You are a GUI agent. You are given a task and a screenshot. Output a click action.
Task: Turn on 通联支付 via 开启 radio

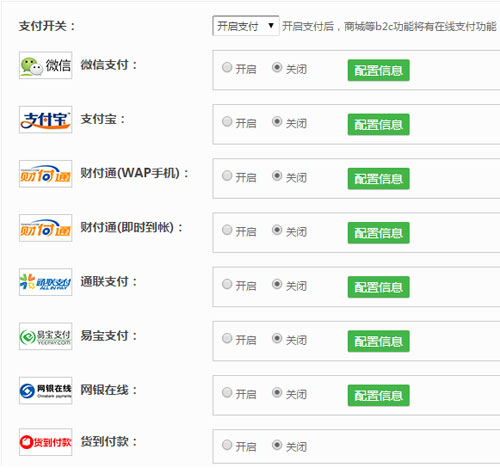[x=227, y=284]
